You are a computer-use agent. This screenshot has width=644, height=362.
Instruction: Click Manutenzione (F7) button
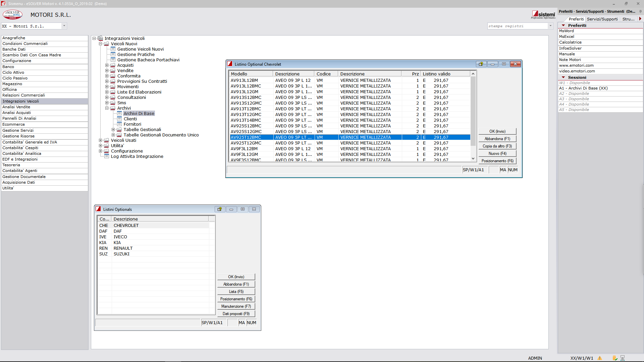point(236,306)
